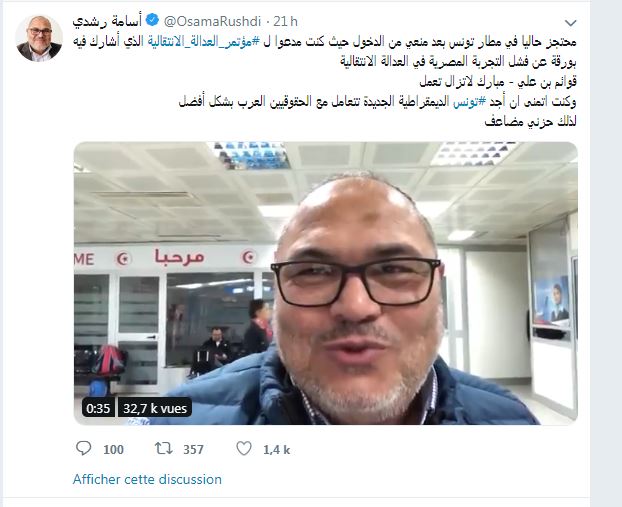The image size is (622, 507).
Task: Click the verified badge next to the name
Action: (x=153, y=20)
